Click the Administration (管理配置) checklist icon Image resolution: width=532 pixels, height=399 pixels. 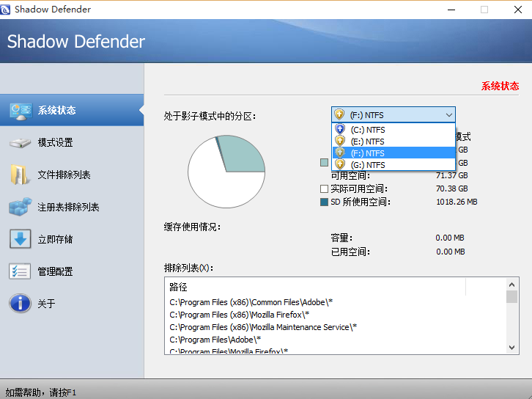point(21,271)
